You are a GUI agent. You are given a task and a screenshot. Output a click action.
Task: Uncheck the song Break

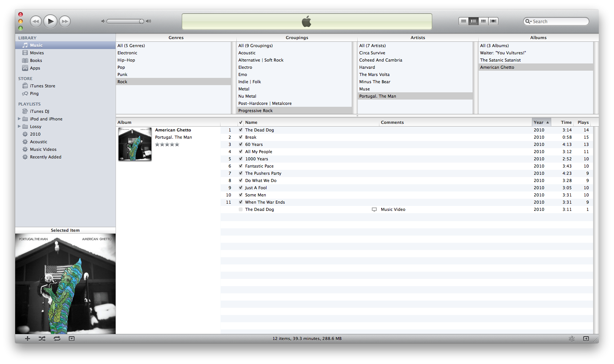coord(241,137)
